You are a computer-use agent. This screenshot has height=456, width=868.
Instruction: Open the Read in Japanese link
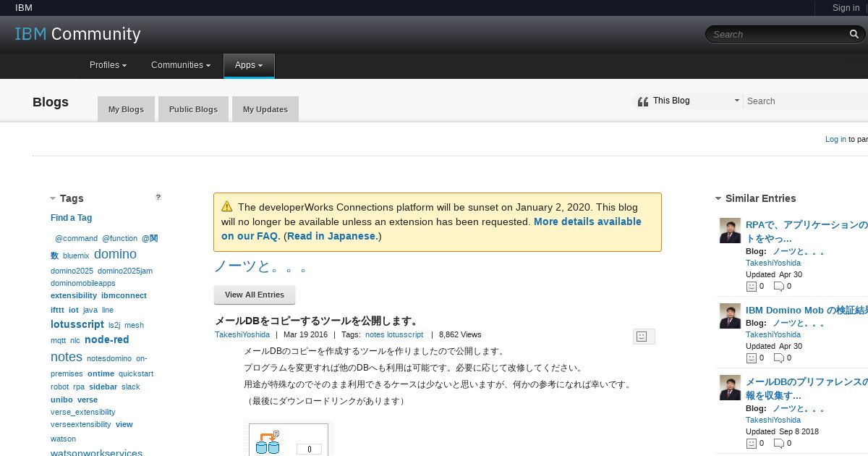[x=332, y=236]
